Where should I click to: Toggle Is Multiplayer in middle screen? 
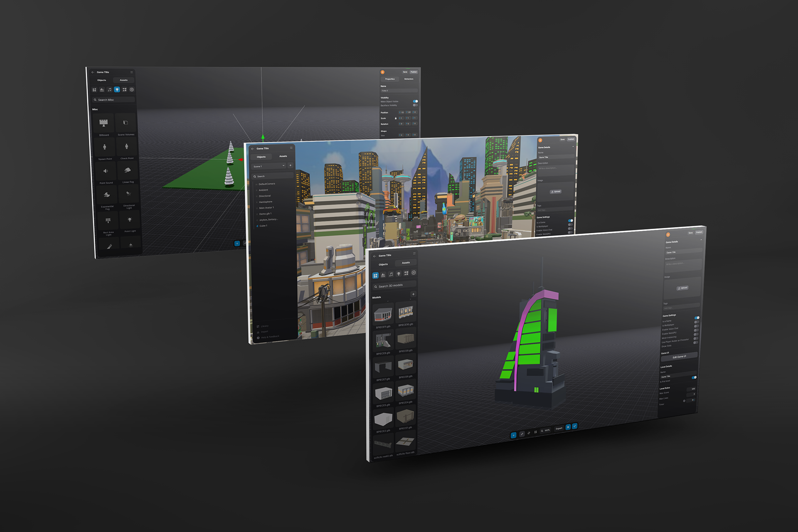570,225
